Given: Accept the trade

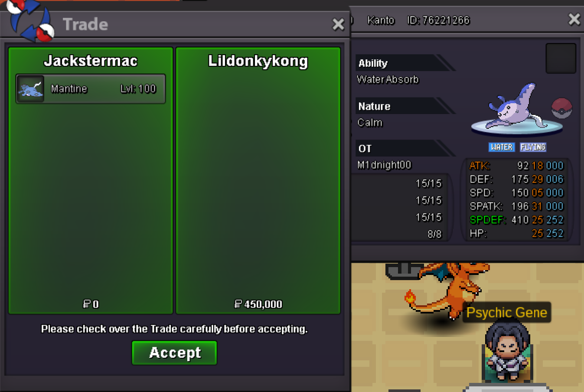Looking at the screenshot, I should click(174, 353).
